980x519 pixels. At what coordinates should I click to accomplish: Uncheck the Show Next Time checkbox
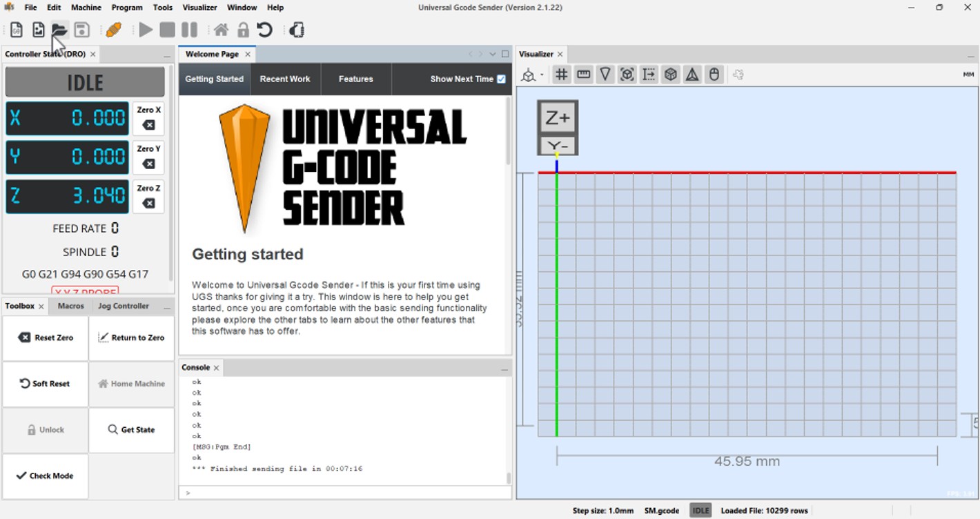tap(502, 79)
